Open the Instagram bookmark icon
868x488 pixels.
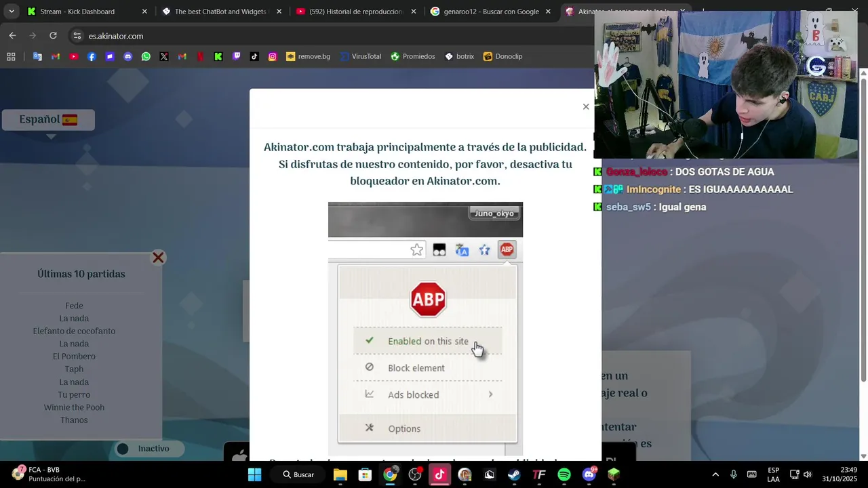(273, 56)
